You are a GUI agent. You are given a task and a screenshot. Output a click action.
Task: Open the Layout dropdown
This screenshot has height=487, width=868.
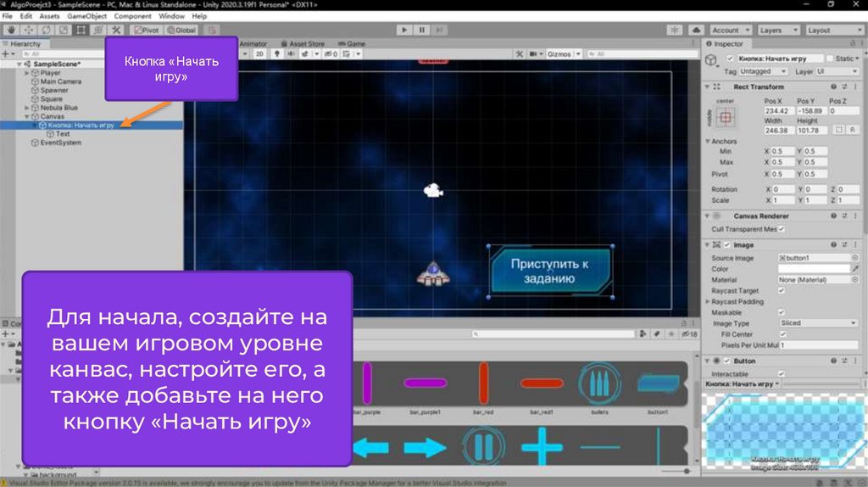pyautogui.click(x=834, y=30)
